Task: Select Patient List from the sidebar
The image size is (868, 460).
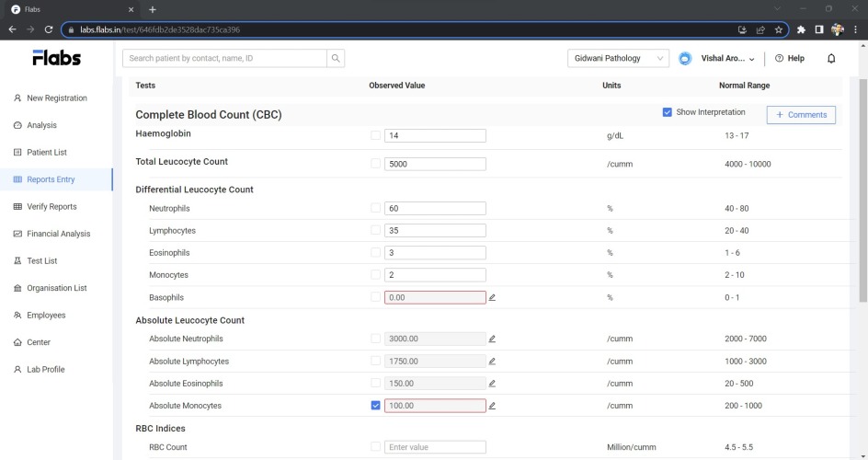Action: point(47,152)
